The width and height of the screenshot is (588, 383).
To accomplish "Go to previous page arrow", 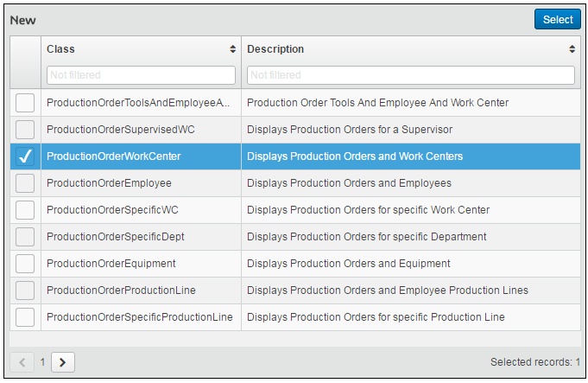I will click(x=22, y=362).
